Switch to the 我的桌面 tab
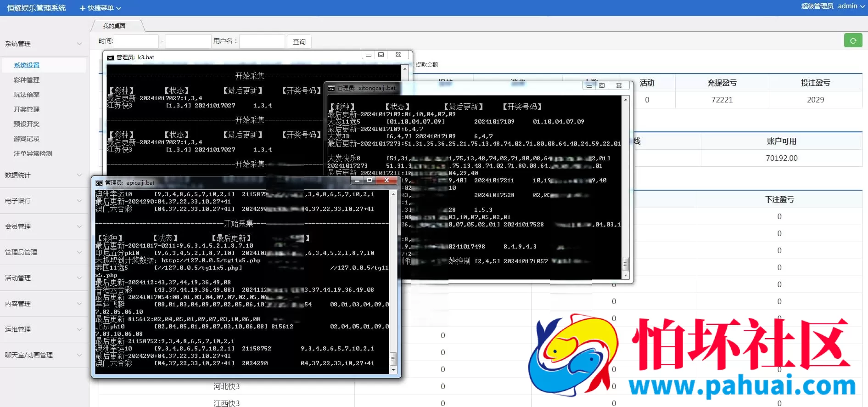This screenshot has height=407, width=868. 114,26
